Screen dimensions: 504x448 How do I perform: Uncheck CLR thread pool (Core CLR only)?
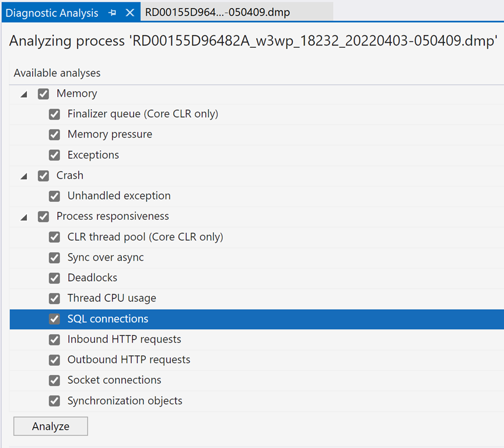pyautogui.click(x=54, y=237)
